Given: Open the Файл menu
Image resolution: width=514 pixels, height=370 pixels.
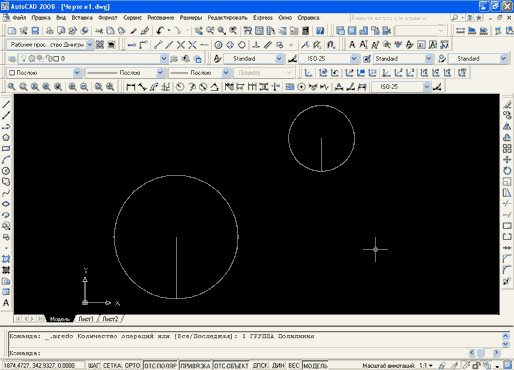Looking at the screenshot, I should tap(19, 18).
